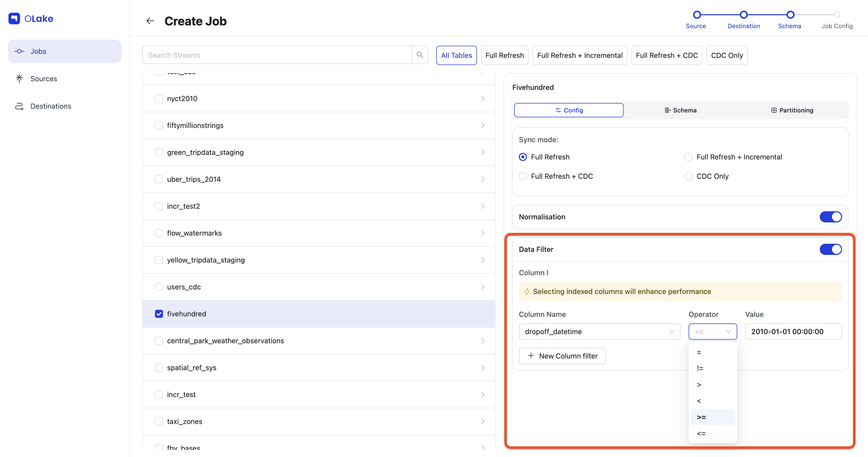Select Full Refresh + Incremental sync mode
Image resolution: width=868 pixels, height=457 pixels.
tap(688, 157)
